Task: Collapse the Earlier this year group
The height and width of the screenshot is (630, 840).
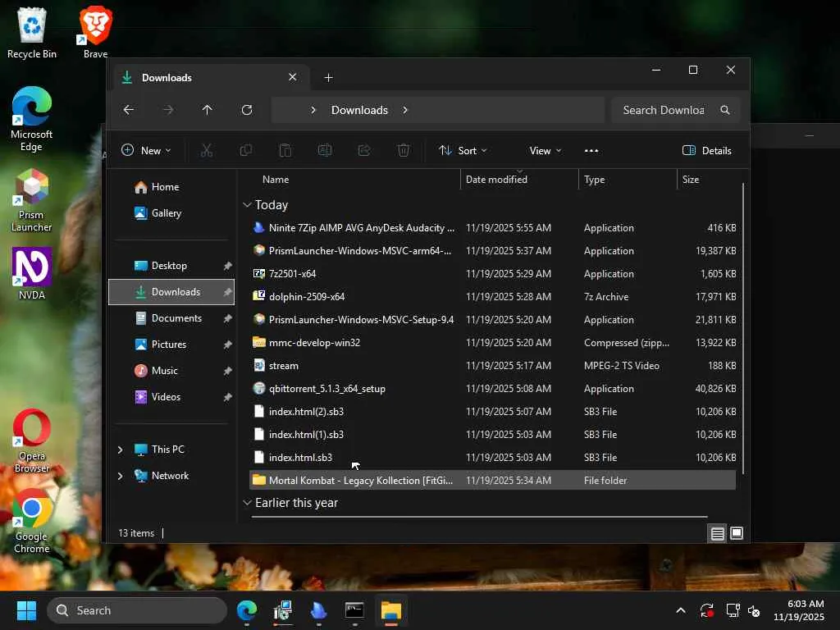Action: (247, 503)
